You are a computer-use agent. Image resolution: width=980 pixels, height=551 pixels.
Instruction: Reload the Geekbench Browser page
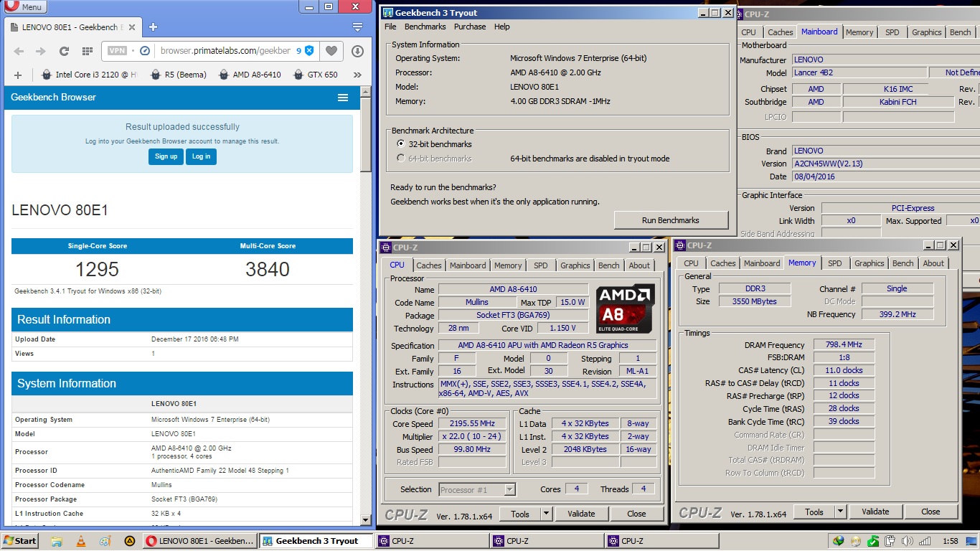coord(64,51)
